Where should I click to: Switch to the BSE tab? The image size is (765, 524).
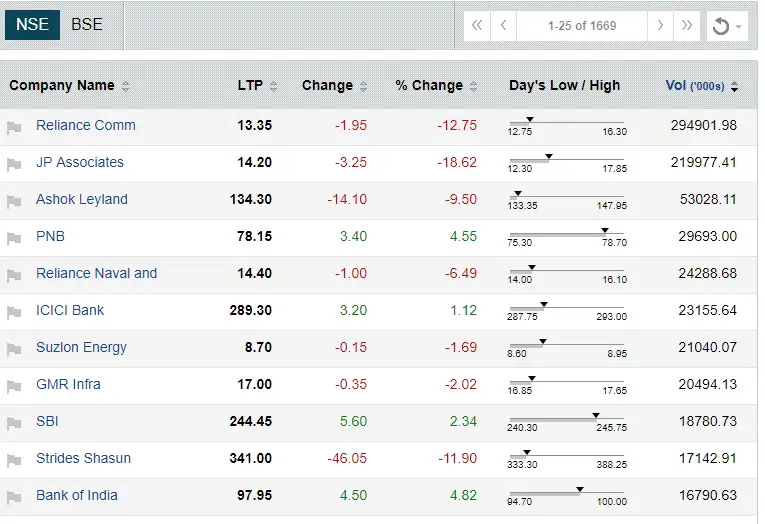[87, 24]
